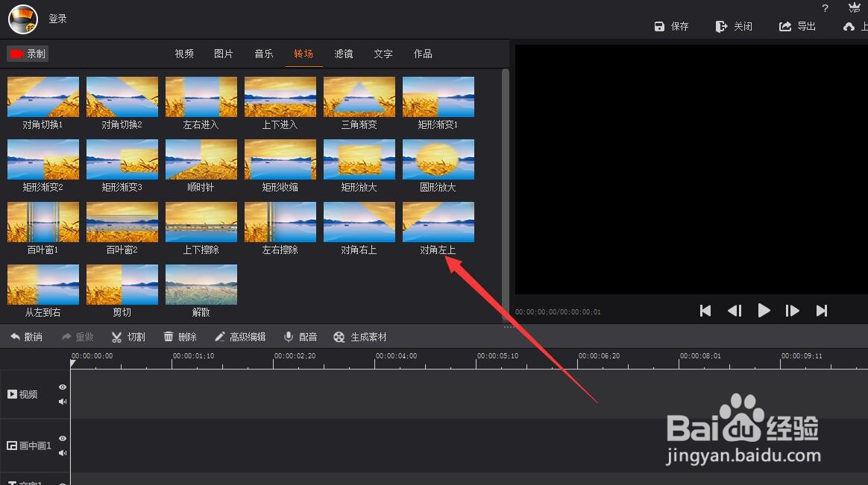Click the upload cloud icon
This screenshot has width=868, height=485.
click(x=849, y=26)
